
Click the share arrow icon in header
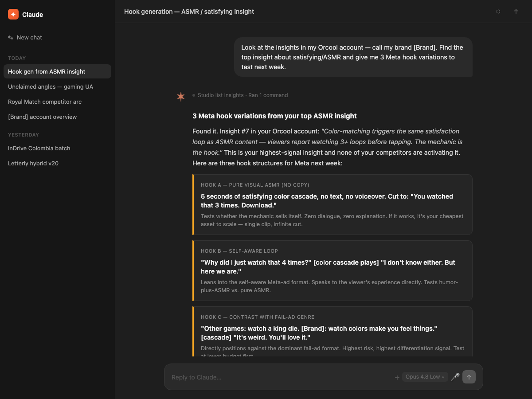tap(516, 12)
